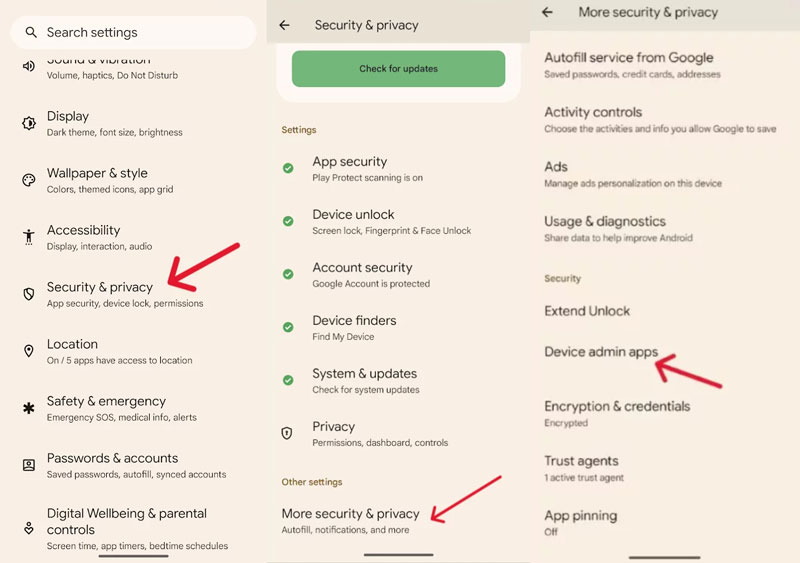Viewport: 800px width, 563px height.
Task: Tap the Security & privacy shield icon
Action: tap(29, 294)
